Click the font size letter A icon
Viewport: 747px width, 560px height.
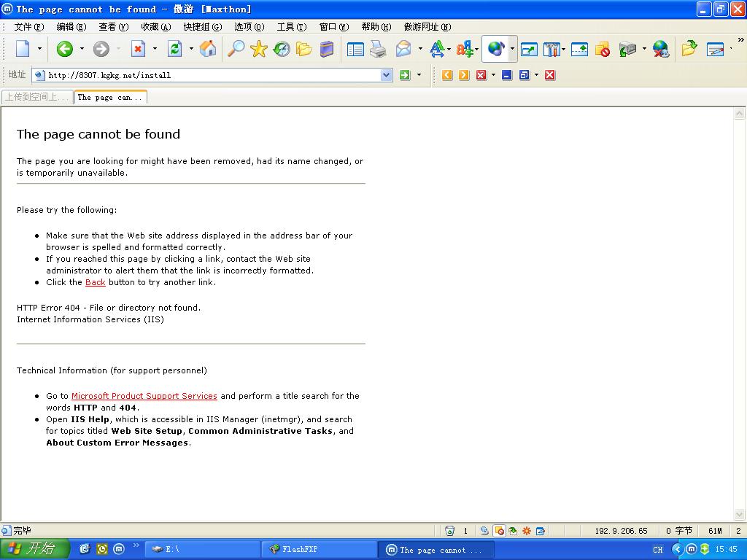(437, 49)
